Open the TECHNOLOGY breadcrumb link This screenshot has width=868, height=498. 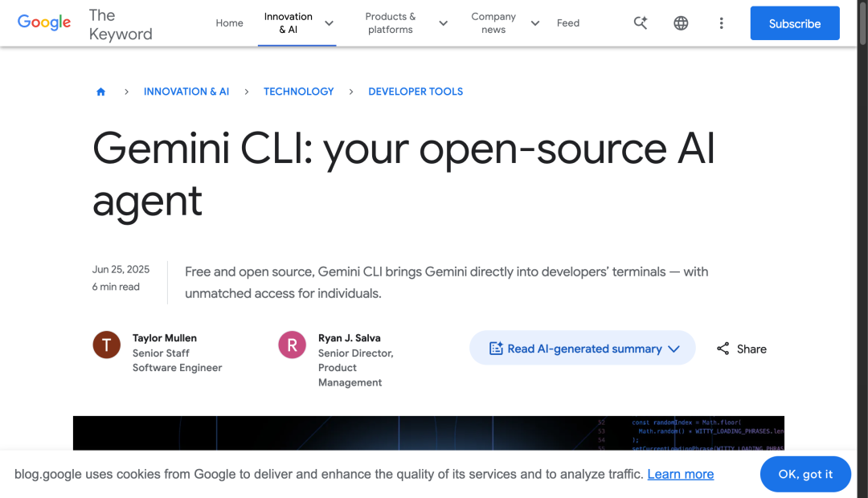298,92
